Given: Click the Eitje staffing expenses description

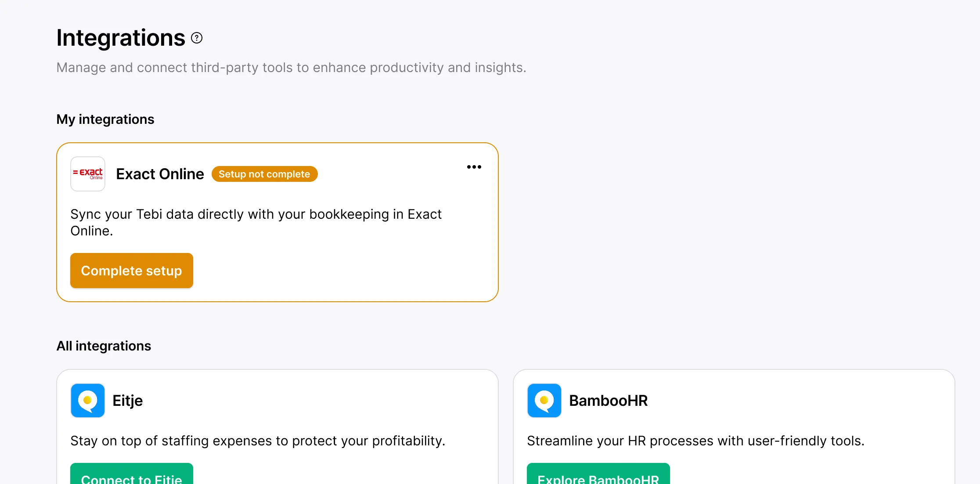Looking at the screenshot, I should 258,441.
